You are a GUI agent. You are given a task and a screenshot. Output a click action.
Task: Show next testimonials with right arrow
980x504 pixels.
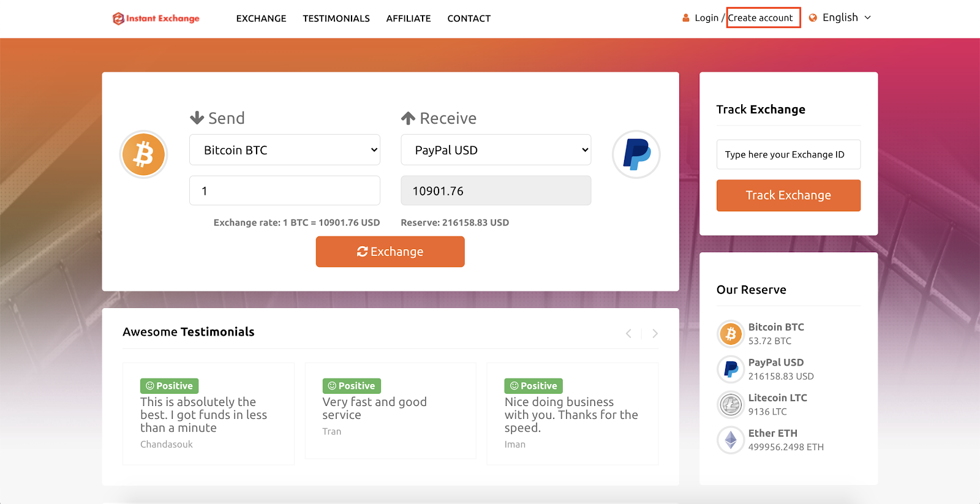coord(655,333)
